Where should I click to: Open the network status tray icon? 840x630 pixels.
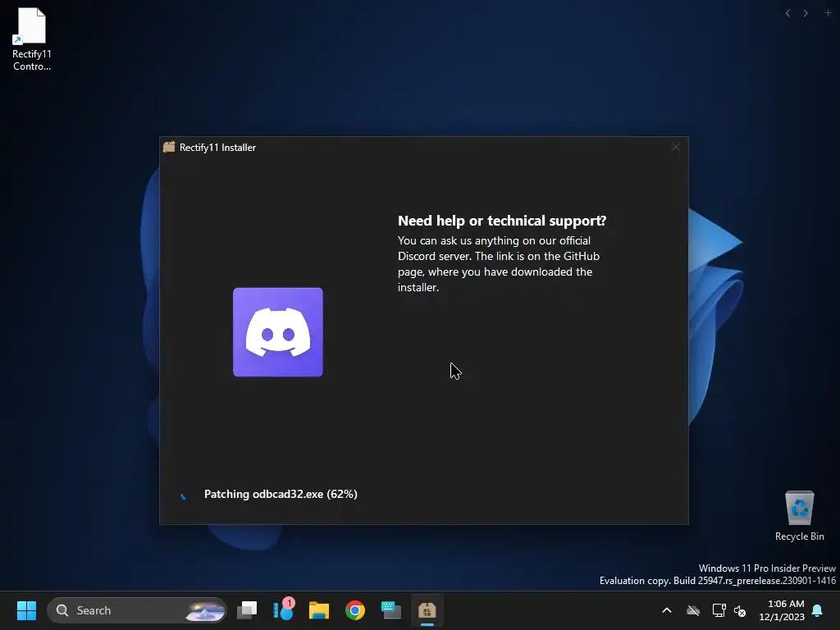pos(719,610)
